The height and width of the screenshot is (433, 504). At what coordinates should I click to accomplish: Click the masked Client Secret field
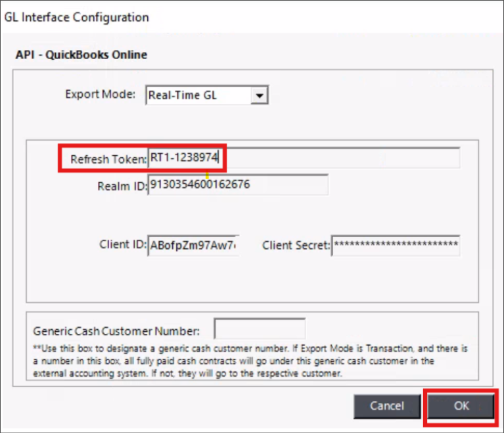point(395,246)
